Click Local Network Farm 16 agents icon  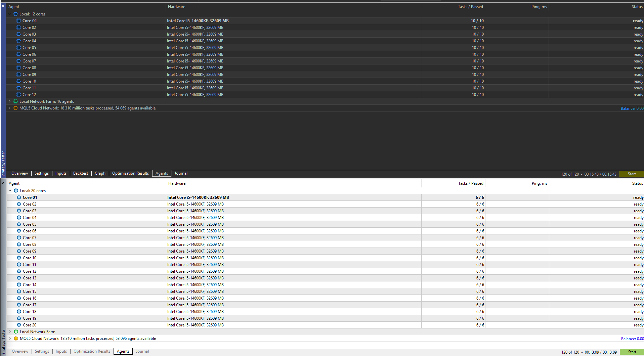click(15, 101)
